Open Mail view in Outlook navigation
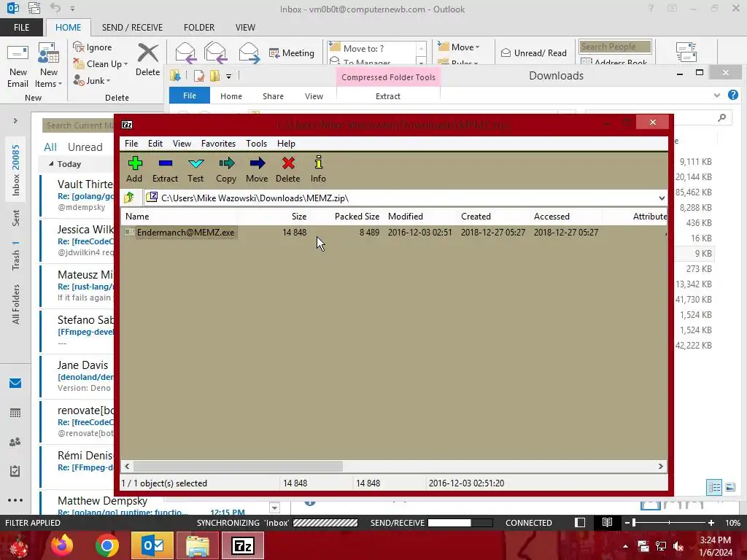 pos(15,384)
